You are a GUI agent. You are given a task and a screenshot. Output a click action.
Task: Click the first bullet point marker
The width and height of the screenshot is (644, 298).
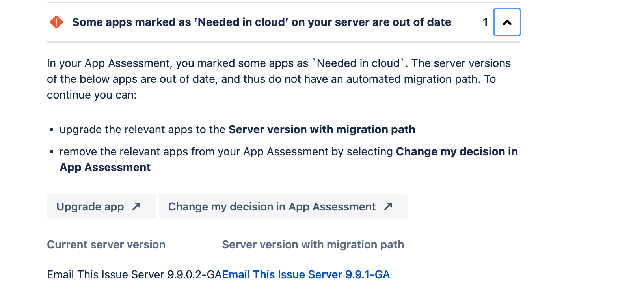pos(52,130)
